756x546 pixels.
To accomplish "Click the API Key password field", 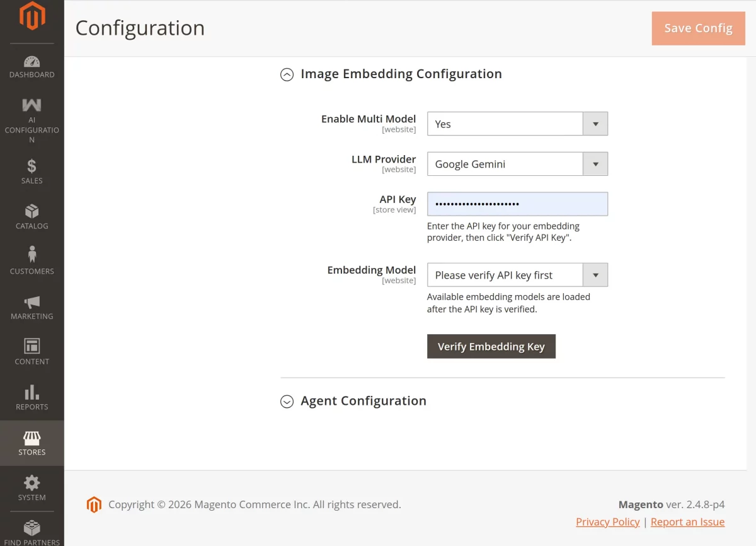I will point(517,204).
